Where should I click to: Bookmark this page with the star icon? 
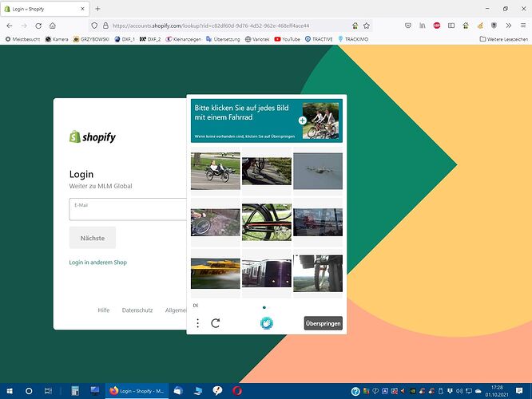pos(367,26)
